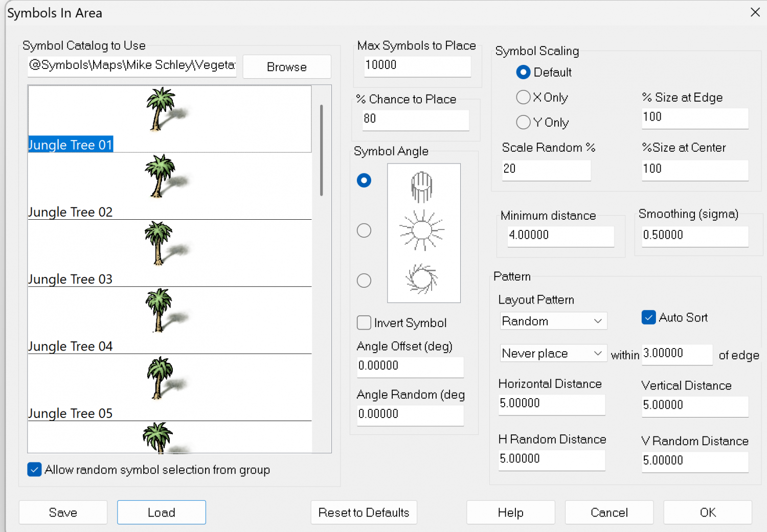This screenshot has height=532, width=767.
Task: Click the radial sunburst symbol angle icon
Action: tap(422, 230)
